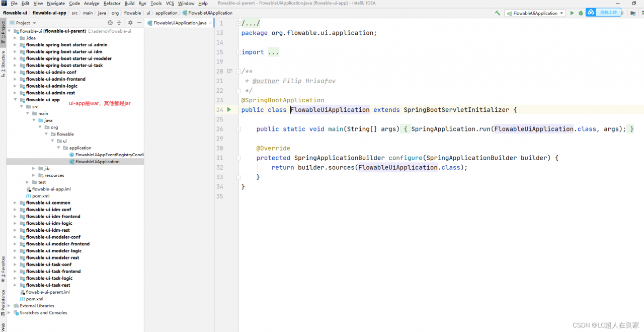Click the src breadcrumb segment

[x=74, y=13]
